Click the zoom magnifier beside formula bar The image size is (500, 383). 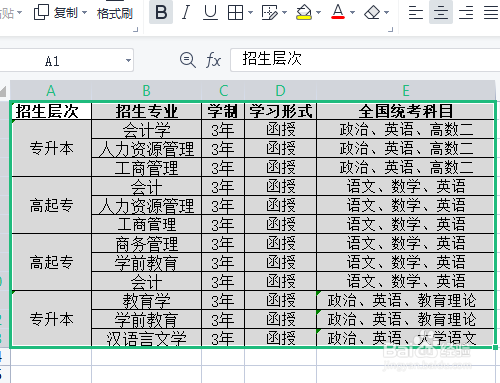(187, 60)
